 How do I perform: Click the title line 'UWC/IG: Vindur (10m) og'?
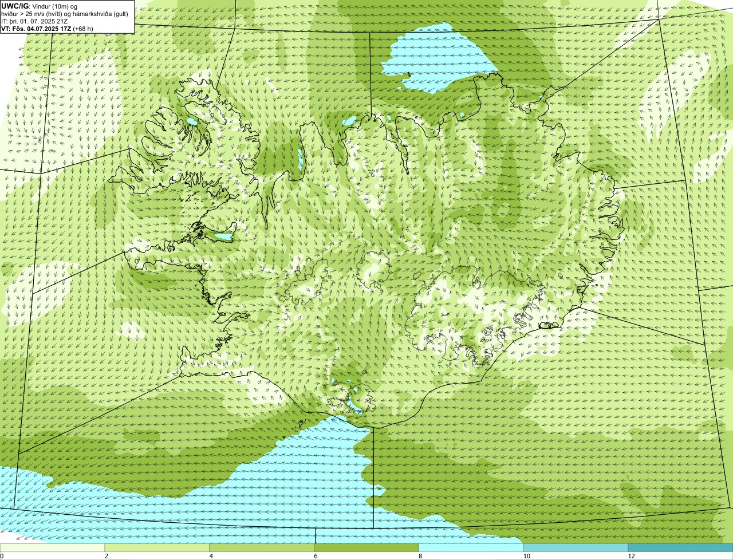40,6
